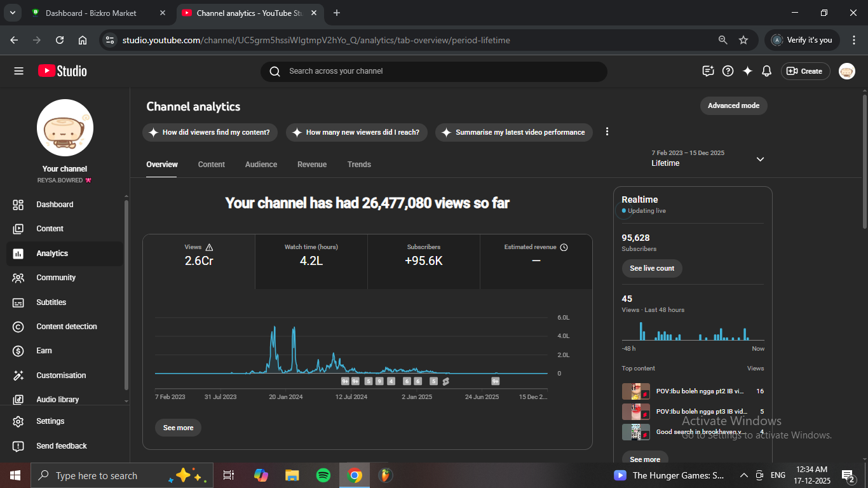Click the warning triangle beside Views
The image size is (868, 488).
pos(210,247)
